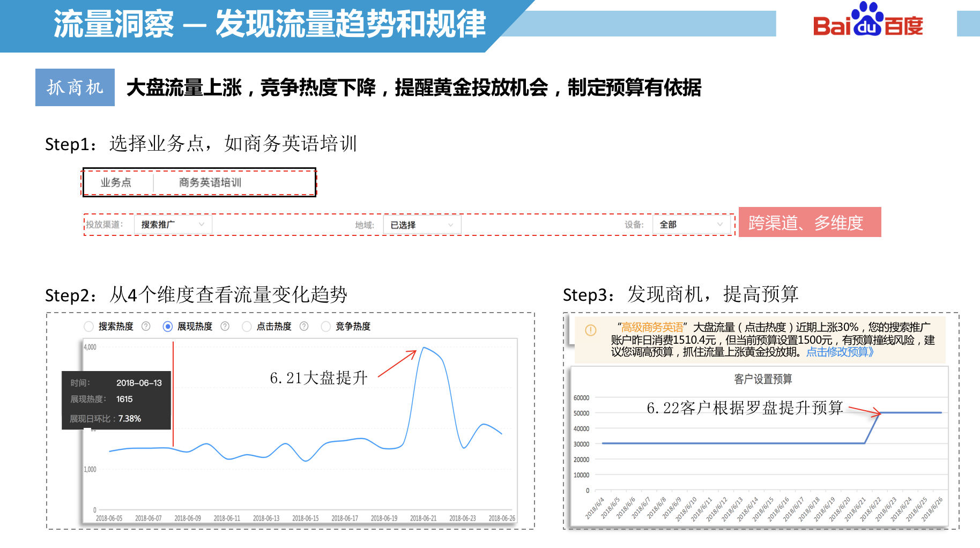
Task: Click the 2018-06-09 x-axis label
Action: pyautogui.click(x=188, y=519)
